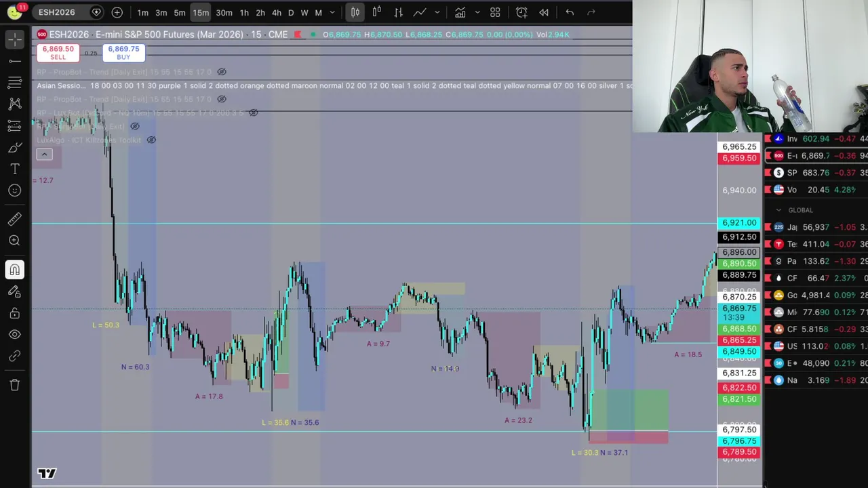Click the red SELL 6,869.50 button
This screenshot has width=868, height=488.
coord(58,53)
